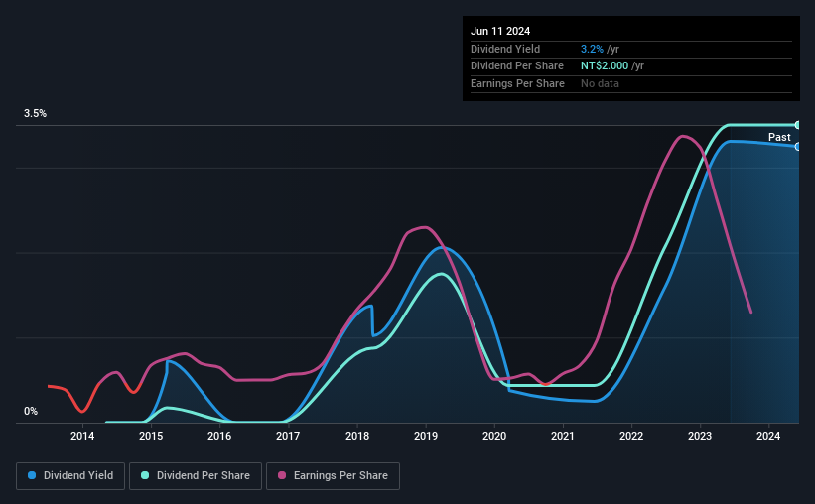Screen dimensions: 815x504
Task: Click the 2015 x-axis label
Action: (x=151, y=436)
